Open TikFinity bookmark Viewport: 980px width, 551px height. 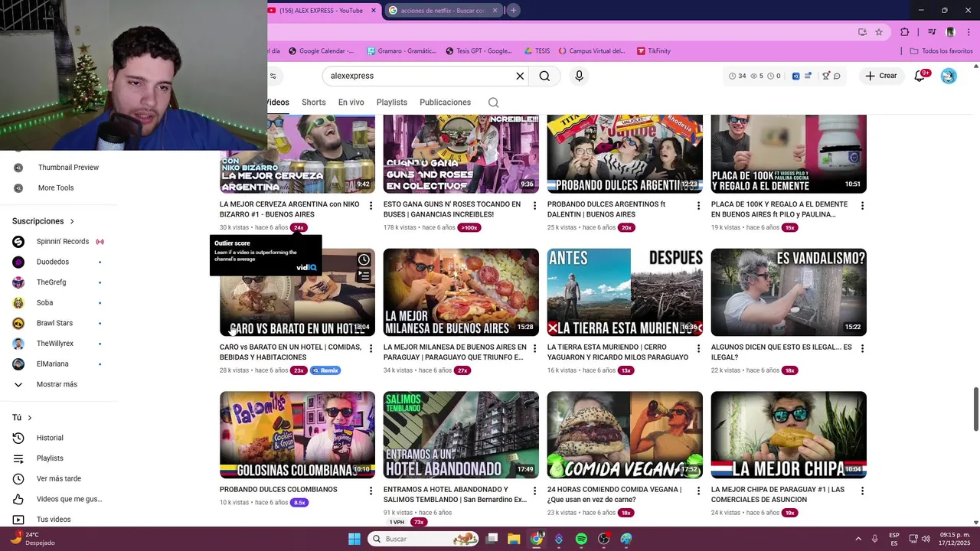pyautogui.click(x=653, y=51)
